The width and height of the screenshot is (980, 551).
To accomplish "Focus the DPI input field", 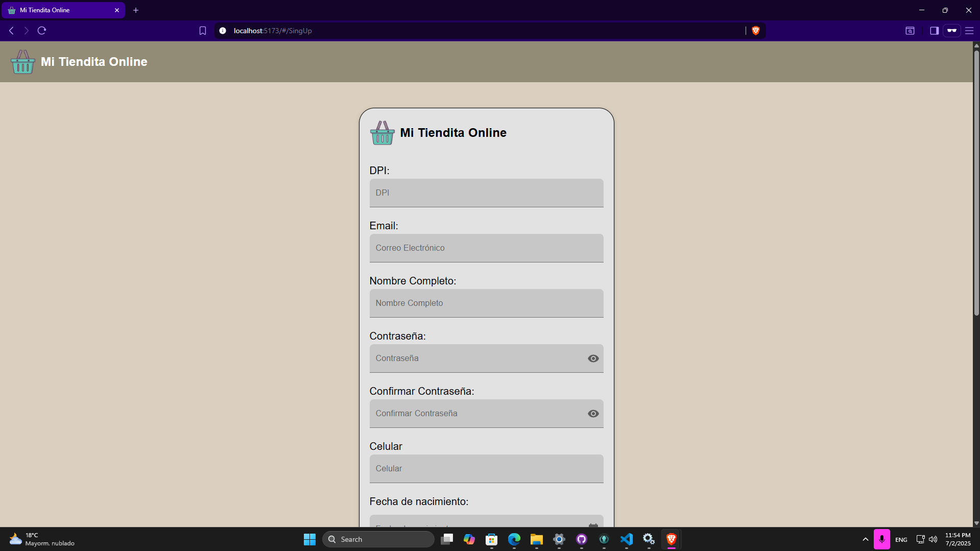I will tap(486, 193).
